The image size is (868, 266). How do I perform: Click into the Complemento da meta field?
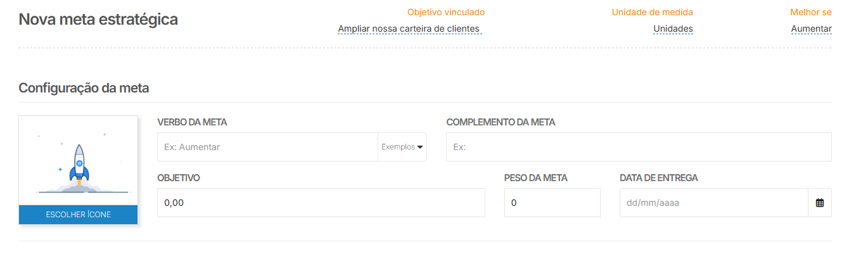point(639,147)
